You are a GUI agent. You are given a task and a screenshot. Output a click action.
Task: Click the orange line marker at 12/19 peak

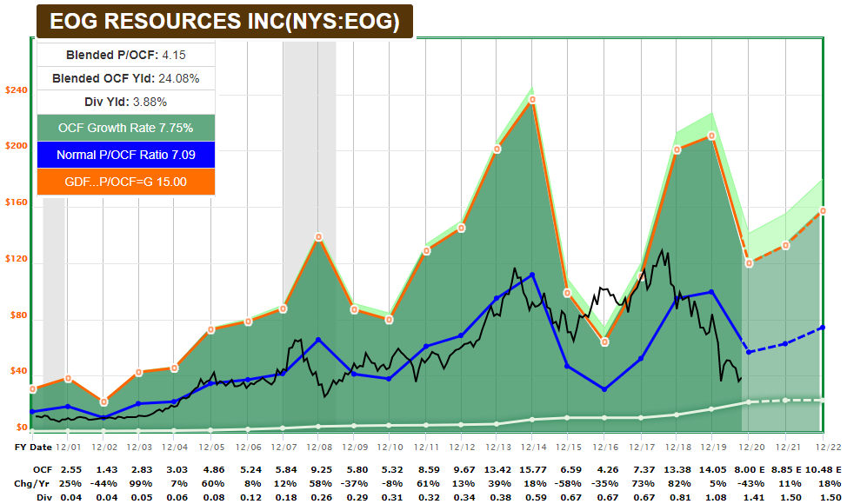click(x=711, y=136)
